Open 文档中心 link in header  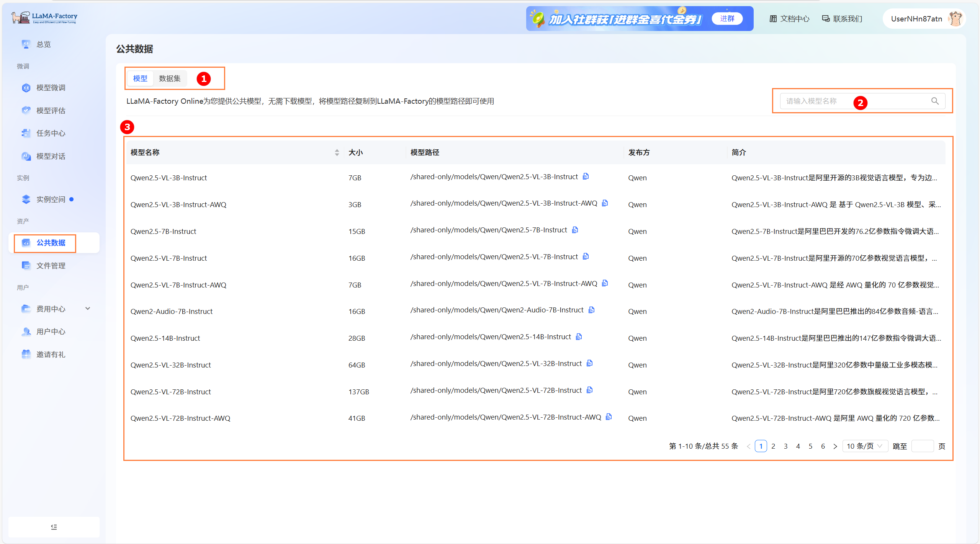tap(790, 18)
